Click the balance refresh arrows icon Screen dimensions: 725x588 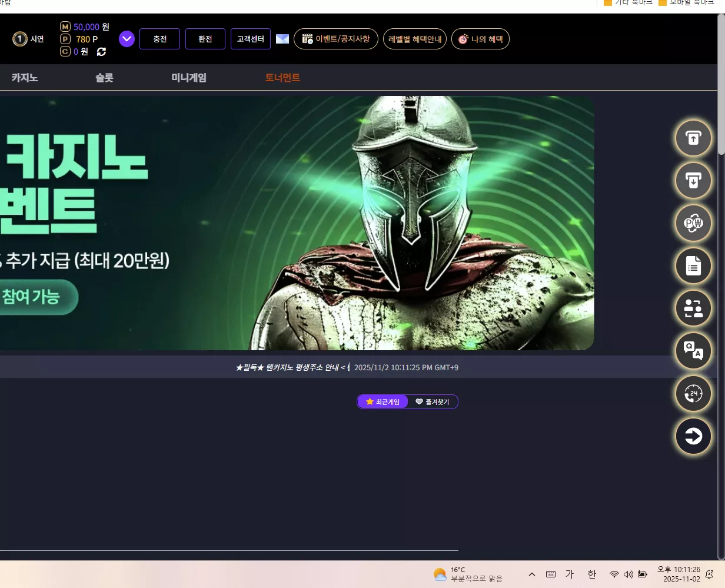click(101, 52)
